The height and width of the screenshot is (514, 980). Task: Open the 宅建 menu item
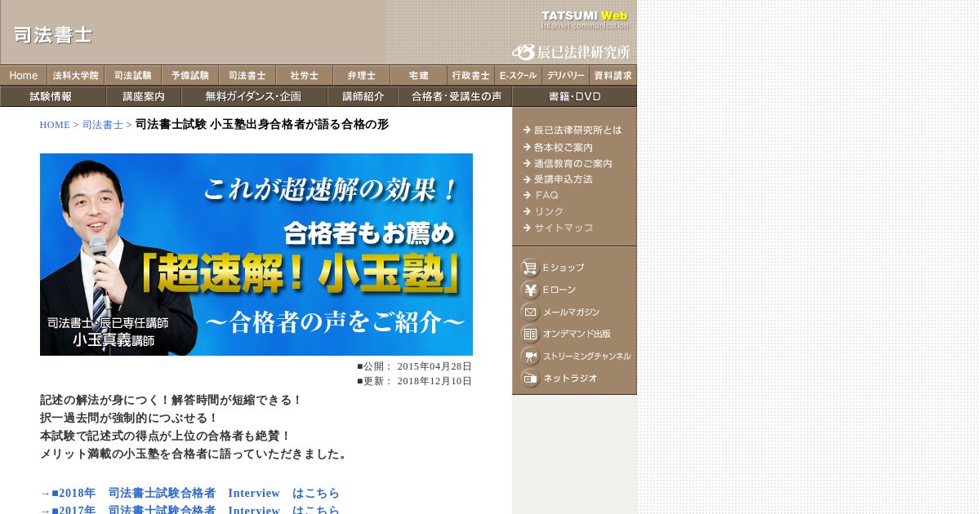tap(419, 75)
